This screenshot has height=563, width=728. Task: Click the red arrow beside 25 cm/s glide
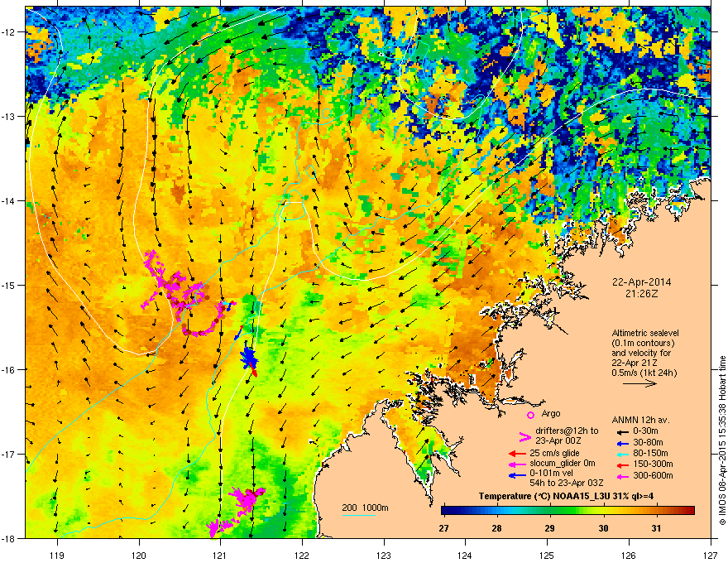tap(517, 454)
